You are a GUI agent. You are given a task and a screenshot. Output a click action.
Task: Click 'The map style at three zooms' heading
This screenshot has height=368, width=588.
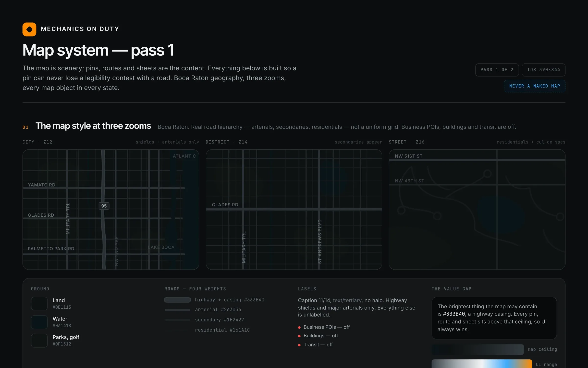[x=93, y=126]
